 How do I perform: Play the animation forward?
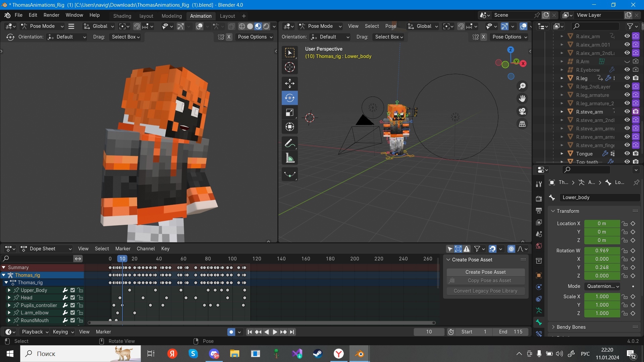pos(275,332)
